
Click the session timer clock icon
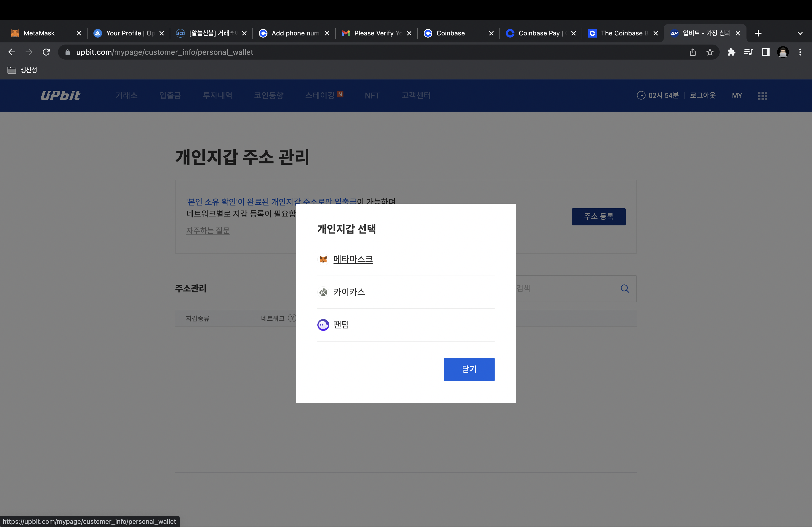[641, 96]
